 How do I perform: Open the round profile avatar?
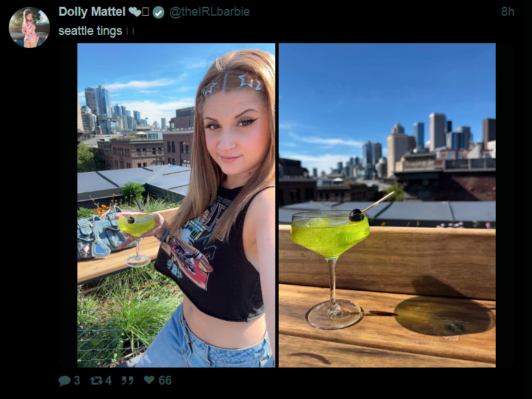[x=29, y=27]
